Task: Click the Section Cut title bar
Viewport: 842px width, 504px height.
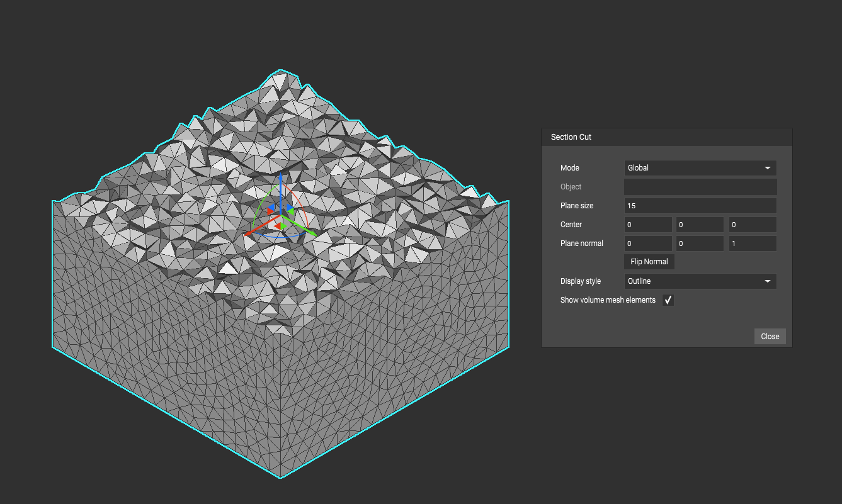Action: [x=666, y=137]
